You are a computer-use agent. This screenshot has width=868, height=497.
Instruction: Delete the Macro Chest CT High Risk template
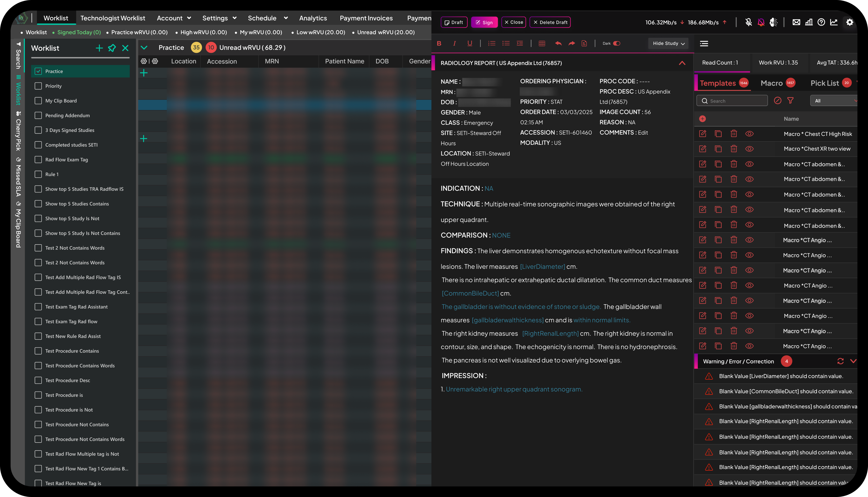(x=733, y=134)
